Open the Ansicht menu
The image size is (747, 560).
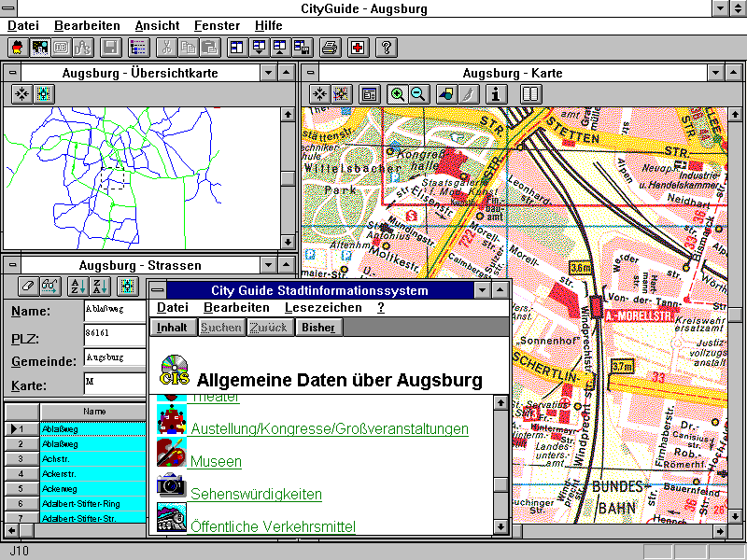pos(157,25)
